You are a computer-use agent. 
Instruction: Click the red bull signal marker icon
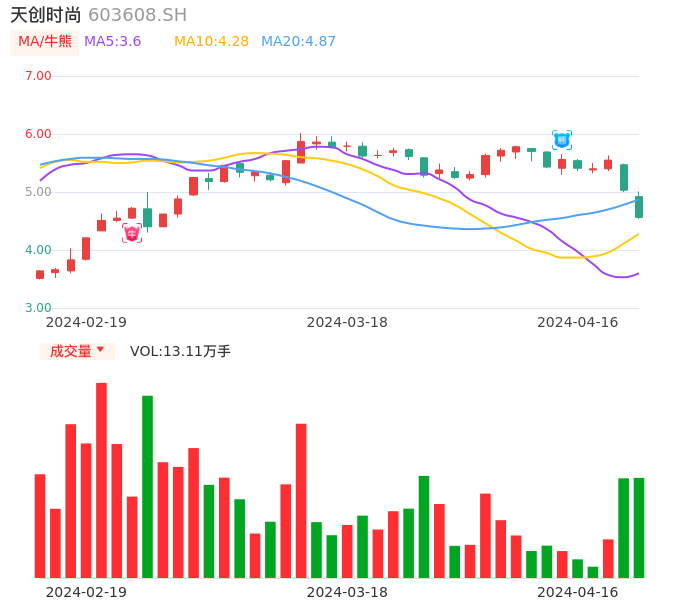(x=132, y=233)
